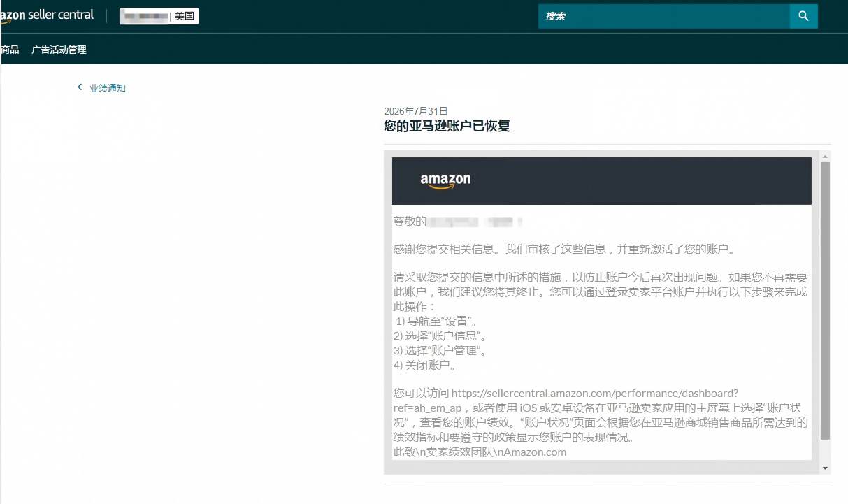This screenshot has width=848, height=504.
Task: Click the greeting line 尊敬的
Action: pos(458,222)
